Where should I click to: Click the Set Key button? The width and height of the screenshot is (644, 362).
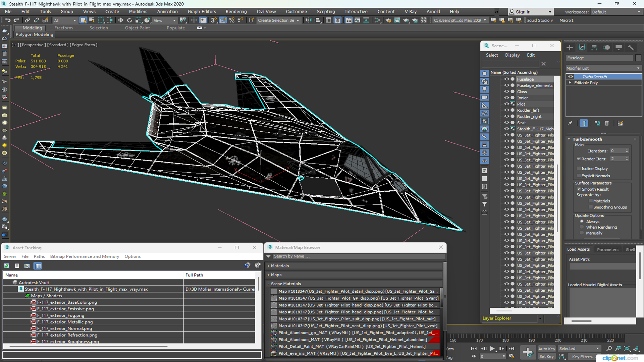pyautogui.click(x=547, y=357)
